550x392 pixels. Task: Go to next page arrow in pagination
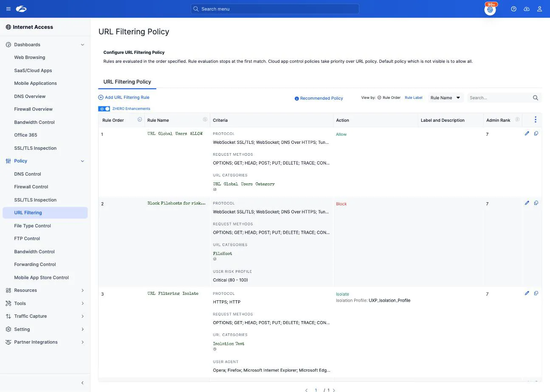pyautogui.click(x=334, y=390)
